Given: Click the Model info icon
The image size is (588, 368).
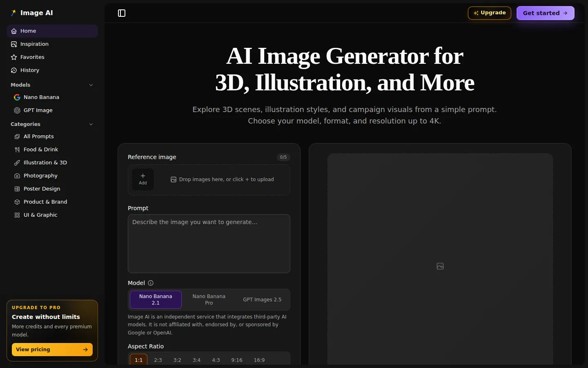Looking at the screenshot, I should point(151,283).
